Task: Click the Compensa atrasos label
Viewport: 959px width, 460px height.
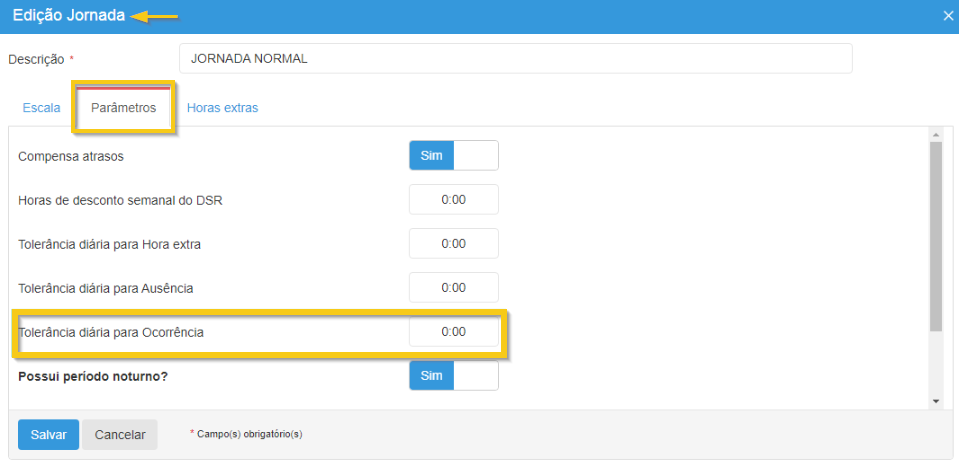Action: click(x=71, y=156)
